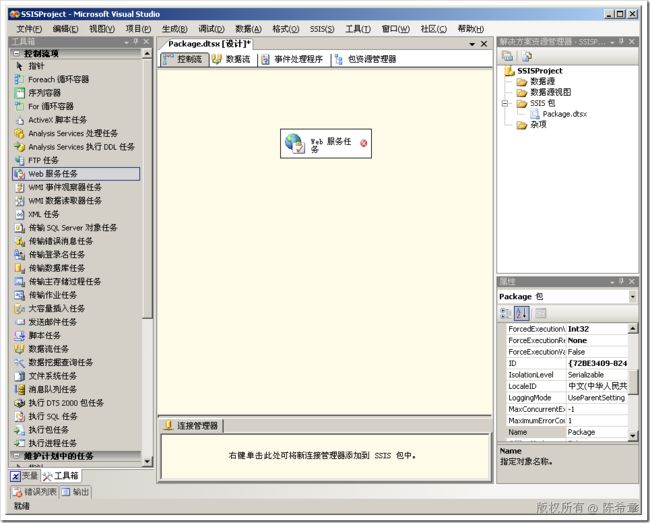Select the Foreach 循环容器 toolbox icon
Viewport: 650px width, 523px height.
[19, 79]
